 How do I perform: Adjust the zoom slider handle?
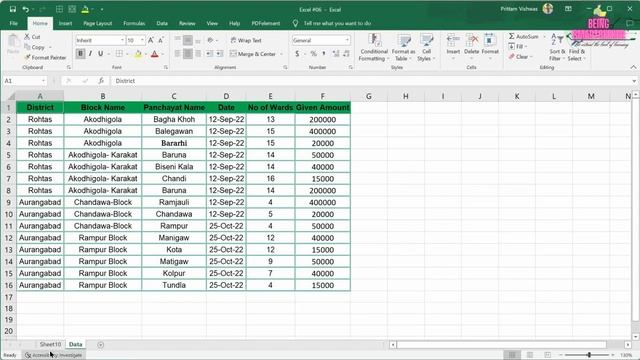pyautogui.click(x=589, y=355)
